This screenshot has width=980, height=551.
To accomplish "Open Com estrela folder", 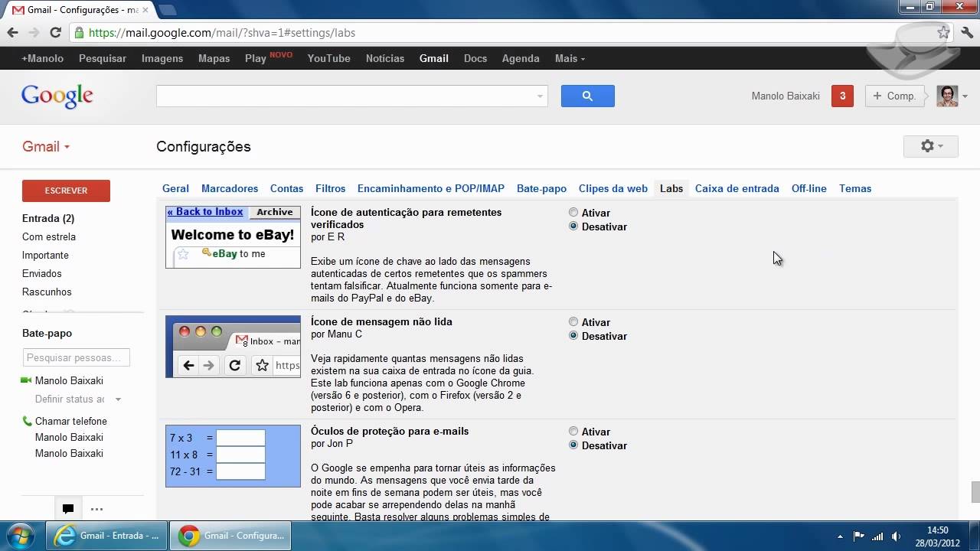I will point(49,236).
